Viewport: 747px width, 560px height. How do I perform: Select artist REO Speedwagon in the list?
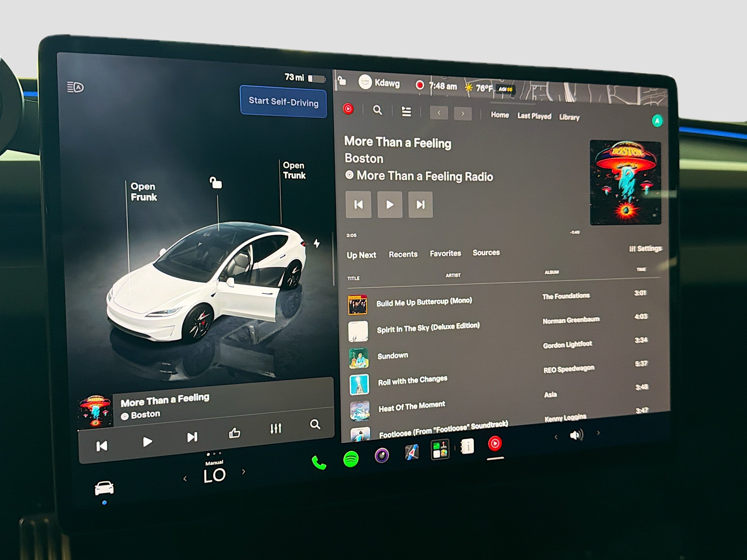pyautogui.click(x=569, y=369)
